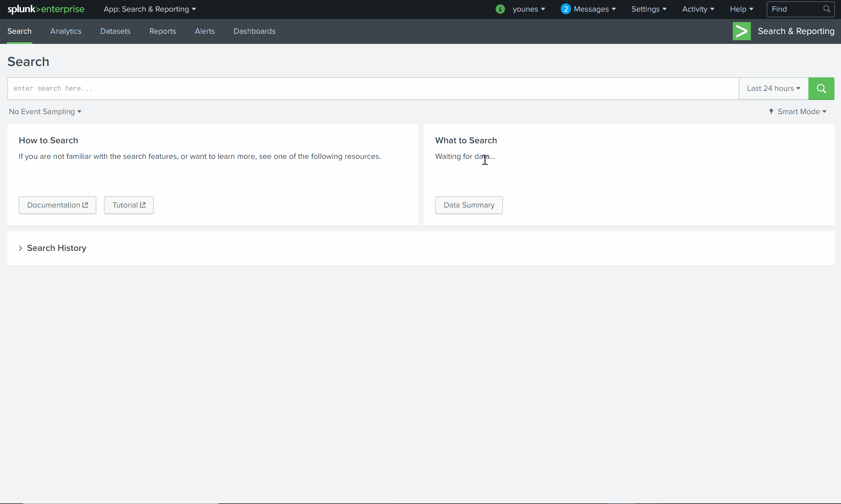This screenshot has height=504, width=841.
Task: Click the splunk enterprise logo
Action: [x=46, y=9]
